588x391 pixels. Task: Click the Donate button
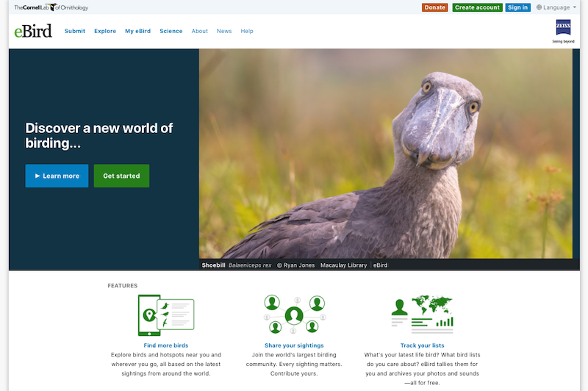(x=434, y=7)
